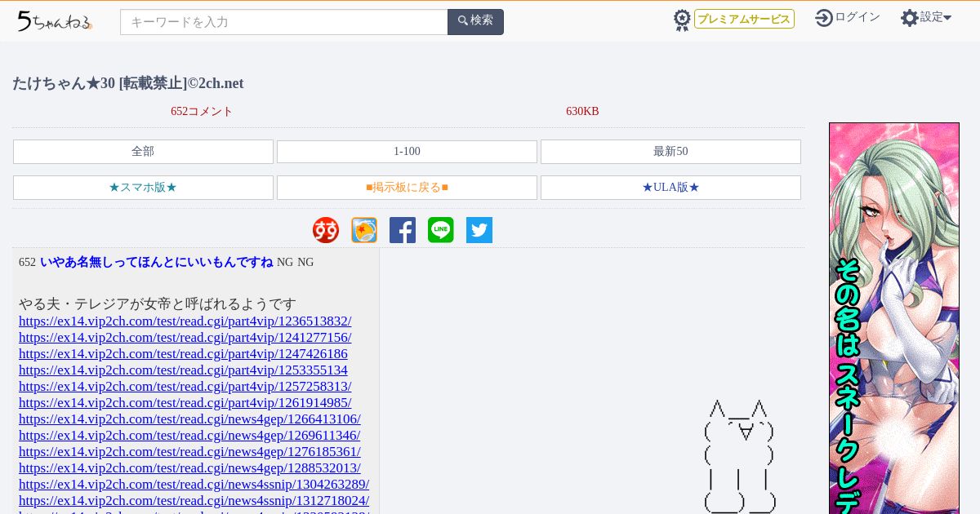The height and width of the screenshot is (514, 980).
Task: Expand the 設定 dropdown menu
Action: pyautogui.click(x=936, y=17)
